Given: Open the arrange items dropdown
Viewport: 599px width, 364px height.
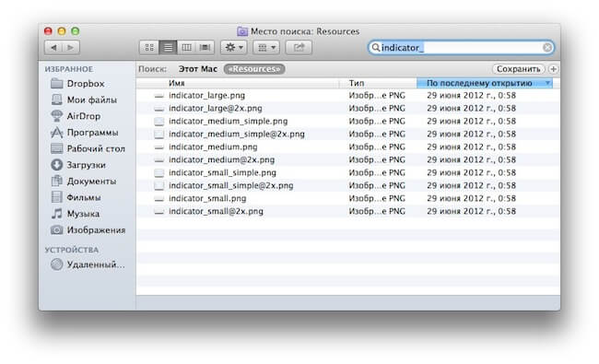Looking at the screenshot, I should coord(266,47).
